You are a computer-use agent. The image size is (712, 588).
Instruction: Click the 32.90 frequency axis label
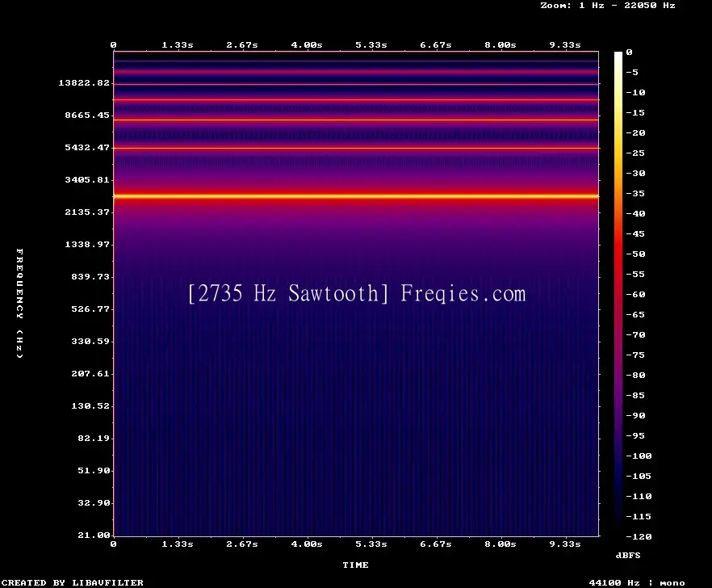pyautogui.click(x=94, y=502)
